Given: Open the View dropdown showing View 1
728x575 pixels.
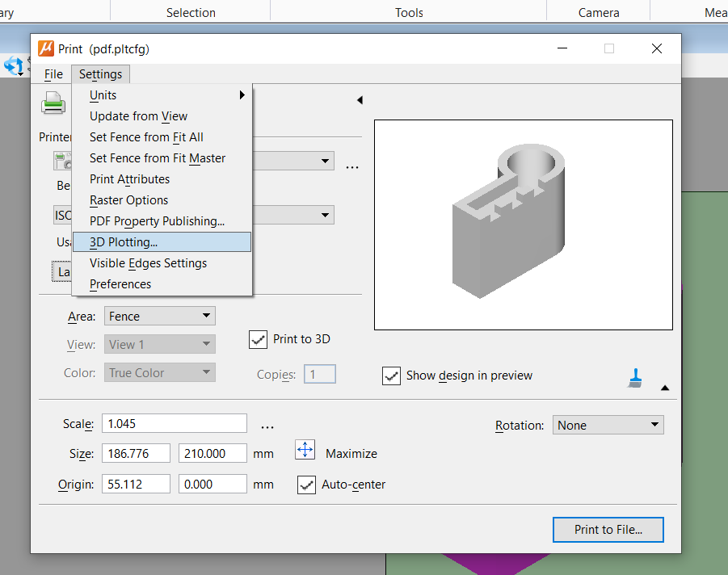Looking at the screenshot, I should [160, 344].
